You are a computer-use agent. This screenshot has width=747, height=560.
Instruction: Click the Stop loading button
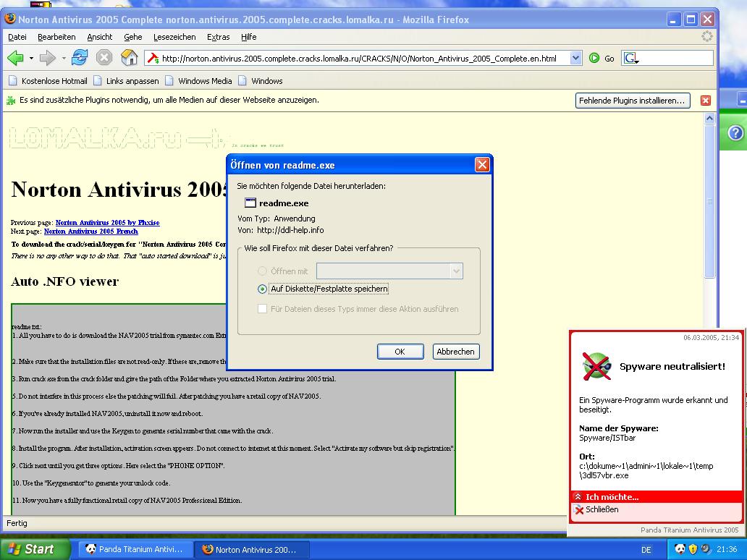coord(104,58)
